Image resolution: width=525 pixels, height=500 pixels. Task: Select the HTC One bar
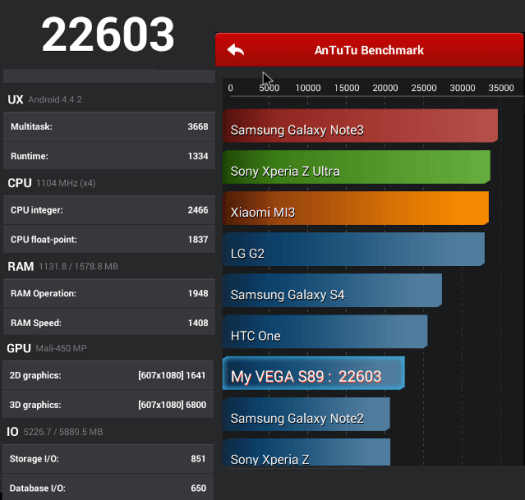click(325, 332)
